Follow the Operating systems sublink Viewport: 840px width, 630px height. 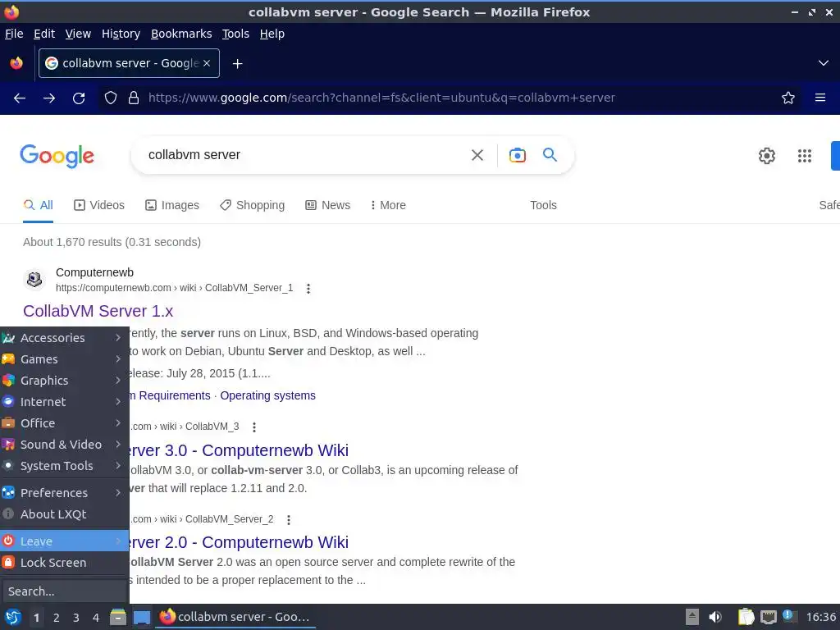(268, 396)
